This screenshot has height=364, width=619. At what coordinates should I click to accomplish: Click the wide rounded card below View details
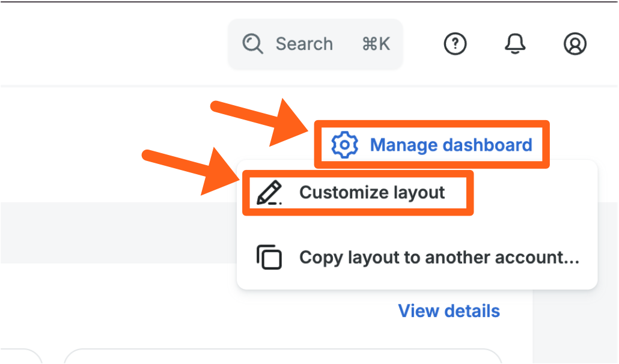tap(282, 357)
